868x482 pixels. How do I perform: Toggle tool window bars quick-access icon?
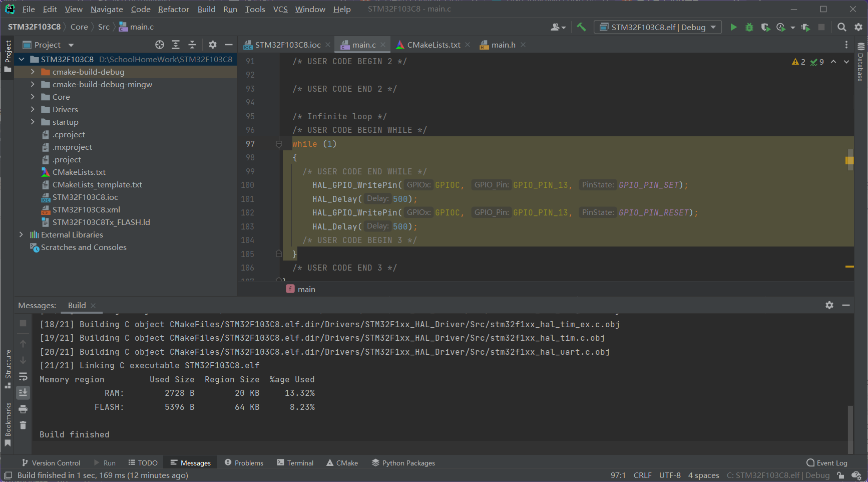pos(8,475)
